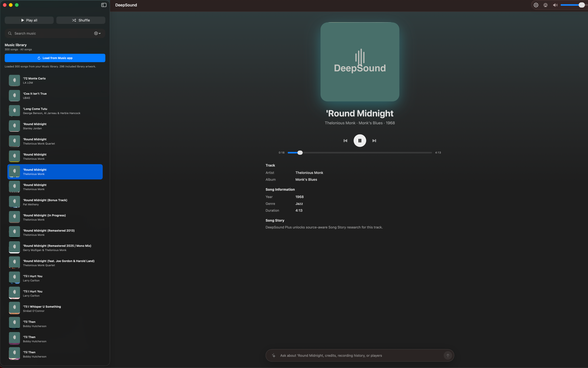The height and width of the screenshot is (368, 588).
Task: Click the 4:13 total duration label
Action: click(x=438, y=153)
